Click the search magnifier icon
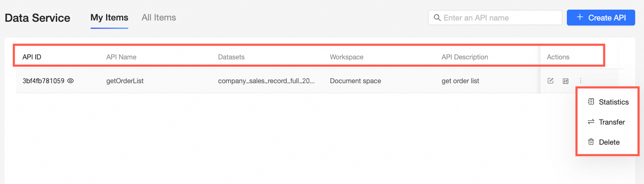The width and height of the screenshot is (644, 184). 437,18
